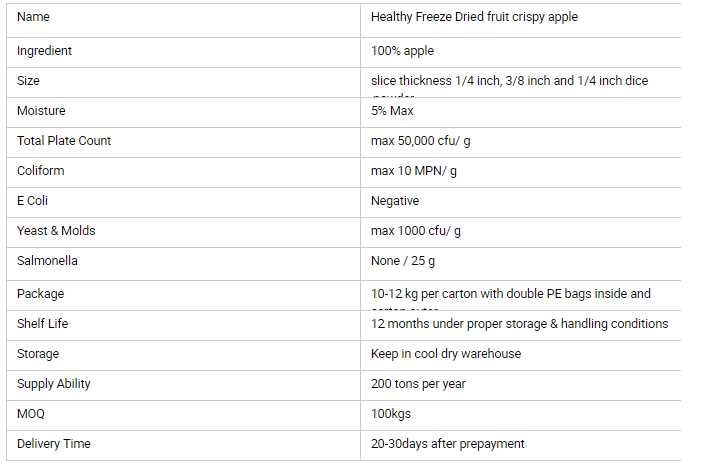The width and height of the screenshot is (701, 476).
Task: Click the 'Total Plate Count' label
Action: click(64, 141)
